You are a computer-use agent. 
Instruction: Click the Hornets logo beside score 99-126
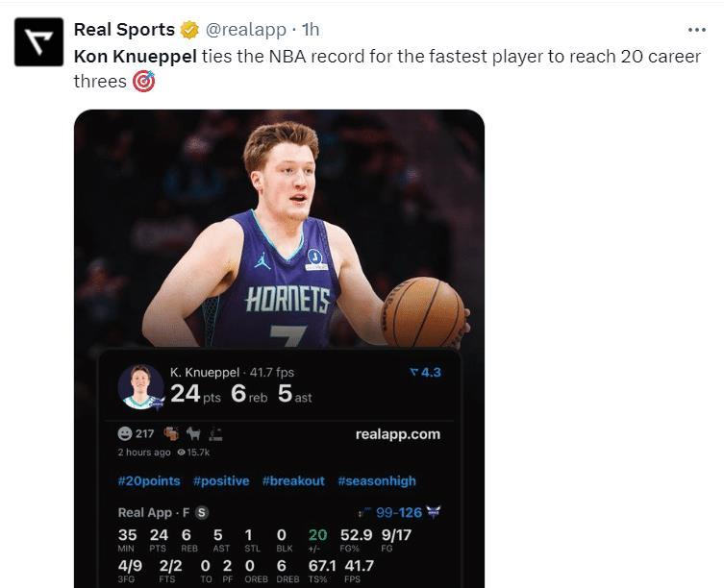tap(433, 513)
